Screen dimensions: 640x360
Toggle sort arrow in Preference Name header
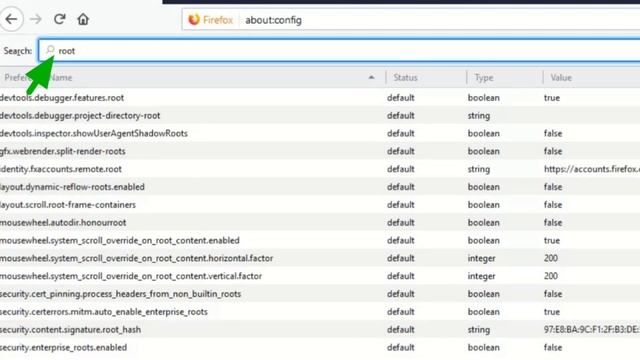[x=371, y=78]
